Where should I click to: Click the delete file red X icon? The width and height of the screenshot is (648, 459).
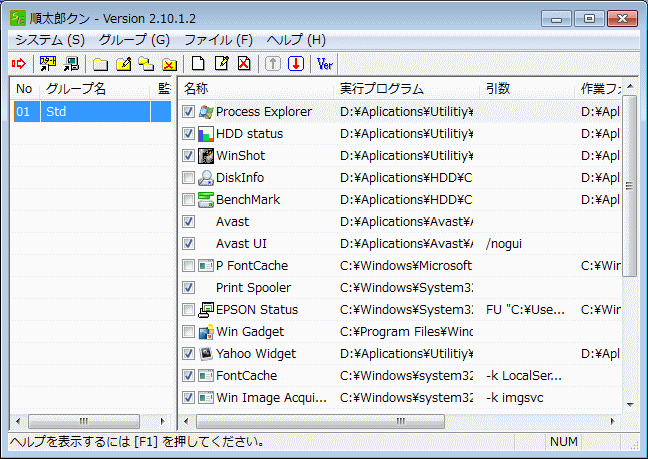[x=243, y=64]
